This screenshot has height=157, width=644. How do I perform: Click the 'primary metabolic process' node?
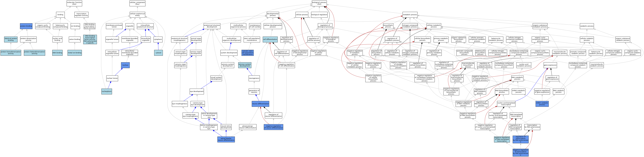(441, 39)
